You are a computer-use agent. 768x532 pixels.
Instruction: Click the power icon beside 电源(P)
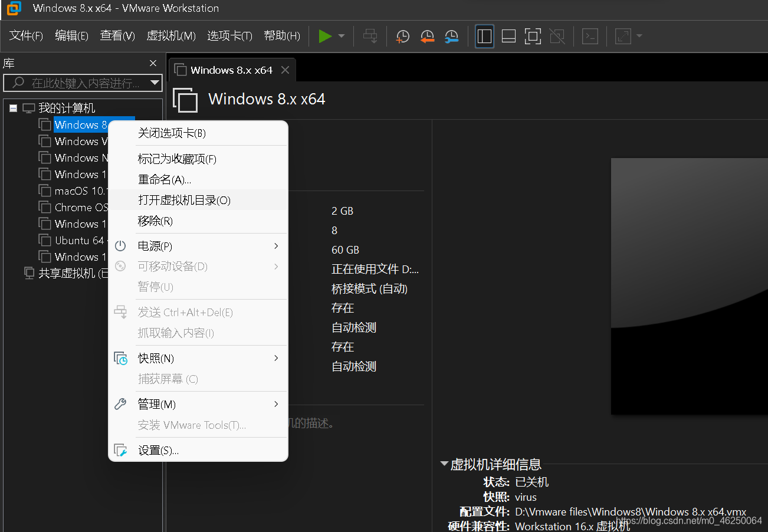point(120,246)
